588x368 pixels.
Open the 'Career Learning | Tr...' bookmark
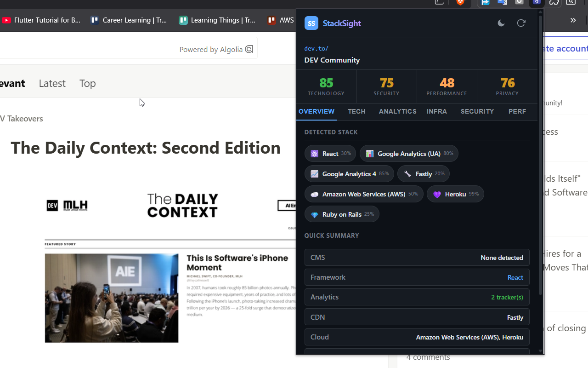pos(135,20)
